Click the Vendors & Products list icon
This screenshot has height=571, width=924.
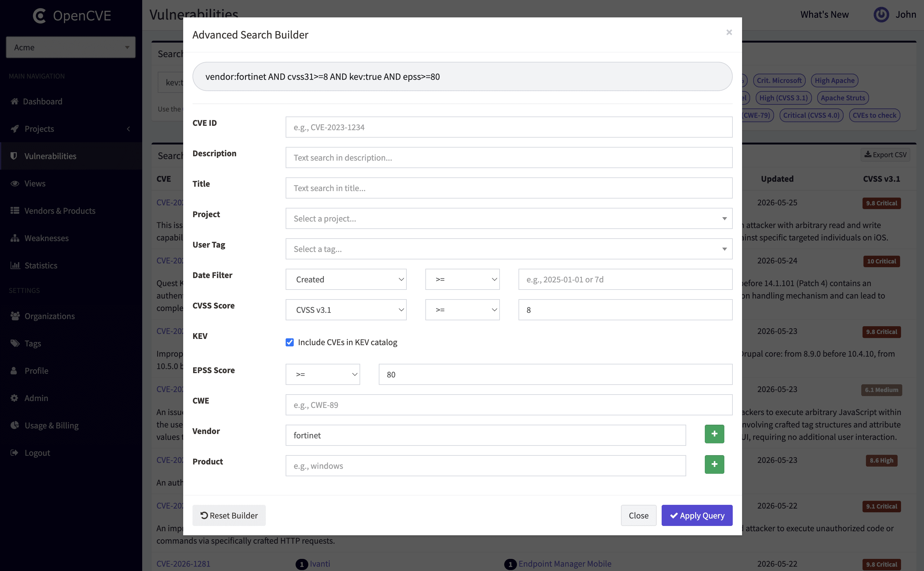15,210
